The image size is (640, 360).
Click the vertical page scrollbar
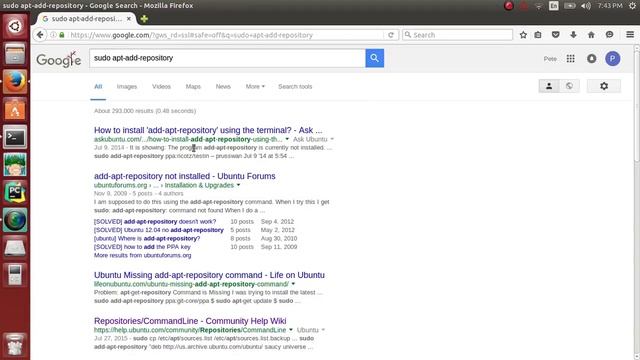[637, 107]
